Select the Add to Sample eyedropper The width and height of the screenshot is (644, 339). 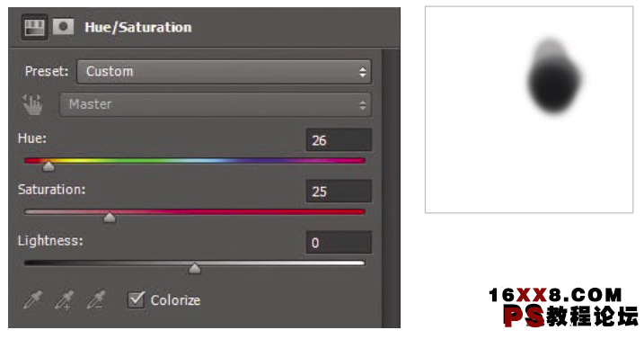65,299
